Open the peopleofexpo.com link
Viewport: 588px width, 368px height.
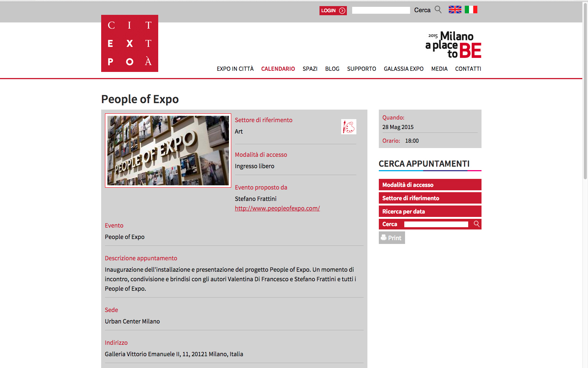[x=277, y=208]
